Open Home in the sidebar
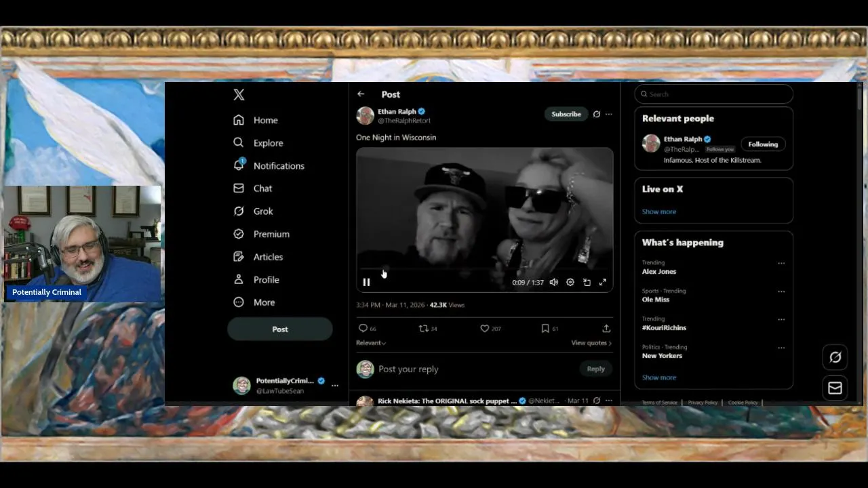Viewport: 868px width, 488px height. coord(256,120)
